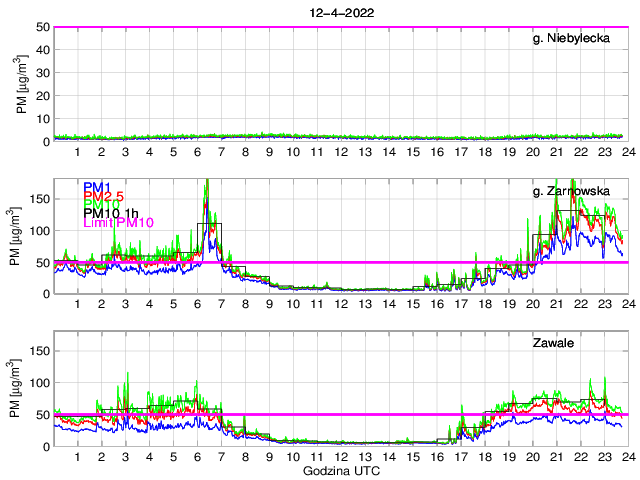Select the g. Zarnowska station label
640x480 pixels.
tap(579, 189)
